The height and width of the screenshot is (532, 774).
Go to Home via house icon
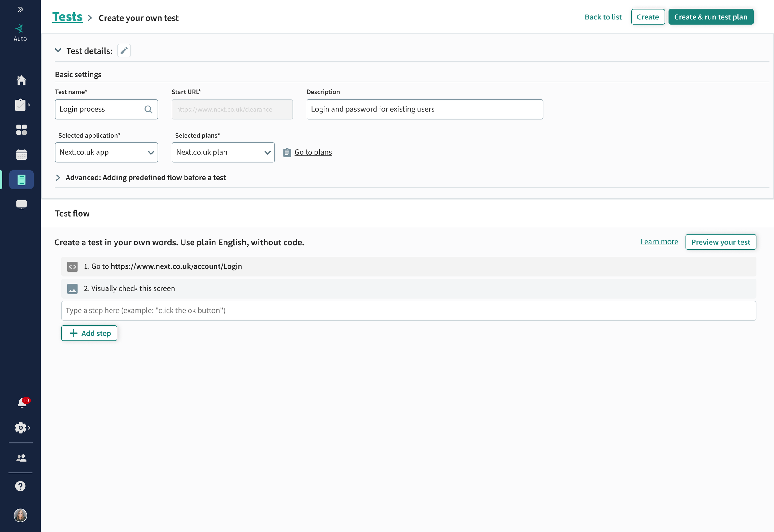click(21, 80)
